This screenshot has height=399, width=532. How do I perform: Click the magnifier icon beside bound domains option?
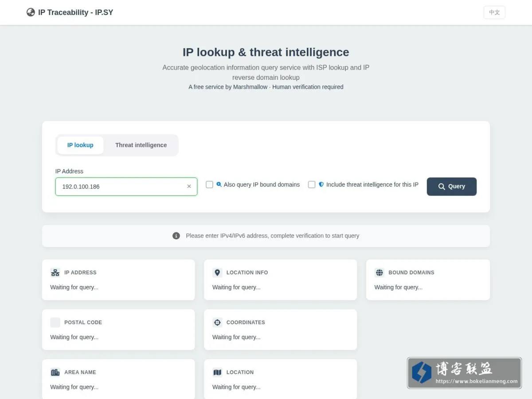[219, 184]
